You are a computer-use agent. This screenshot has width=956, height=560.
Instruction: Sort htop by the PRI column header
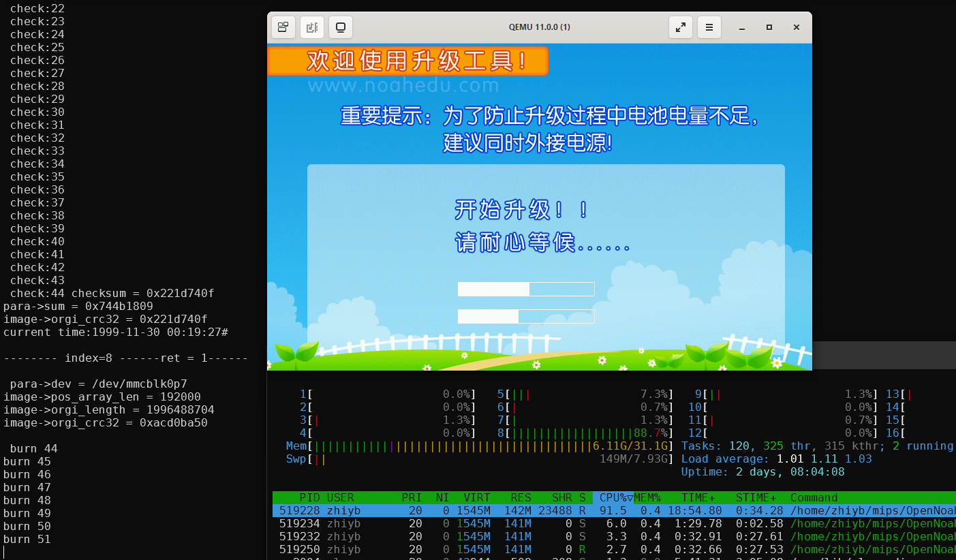412,497
